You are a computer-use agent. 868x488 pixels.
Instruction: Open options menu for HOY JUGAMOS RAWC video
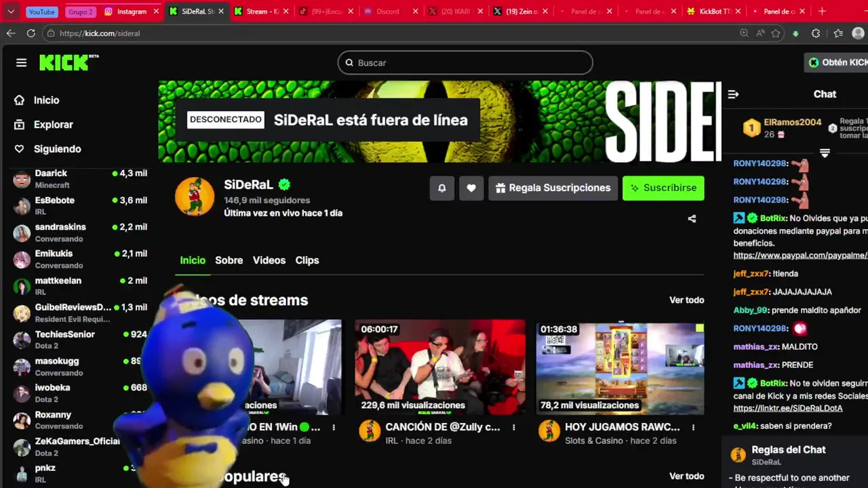[693, 428]
